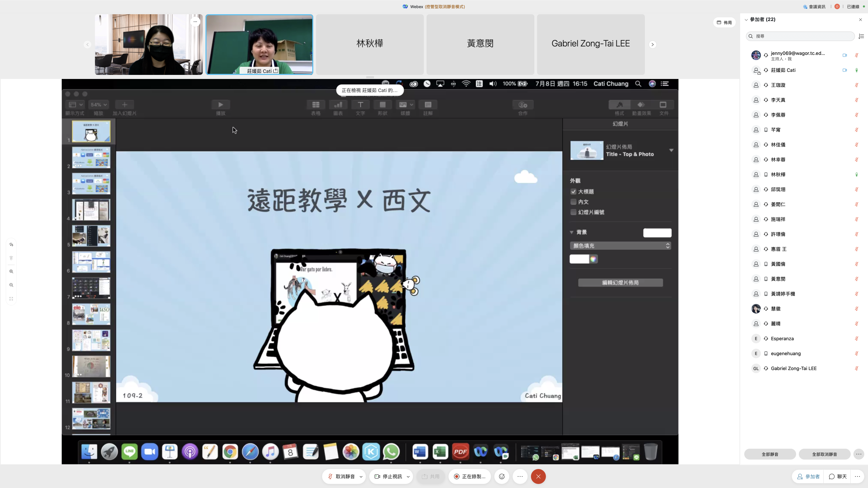Collapse the 參加者 (22) panel header
The image size is (868, 488).
746,20
